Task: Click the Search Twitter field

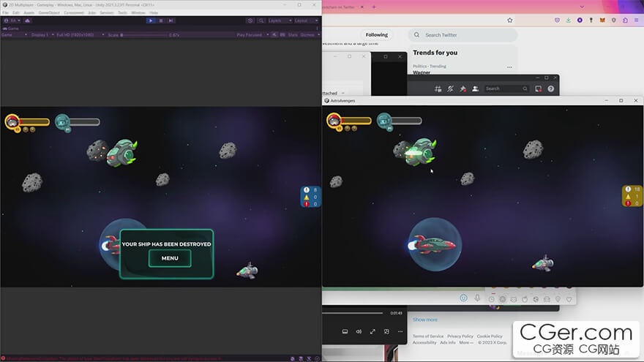Action: pyautogui.click(x=463, y=35)
